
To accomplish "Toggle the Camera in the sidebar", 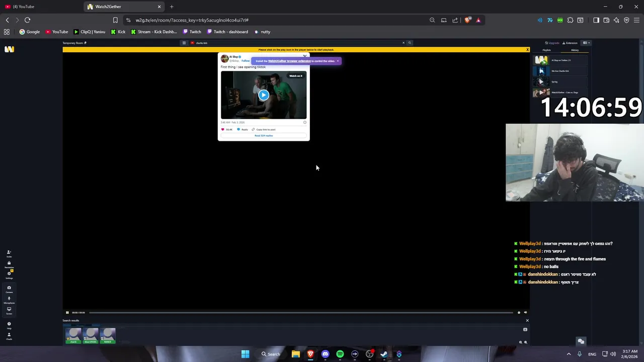I will [9, 289].
